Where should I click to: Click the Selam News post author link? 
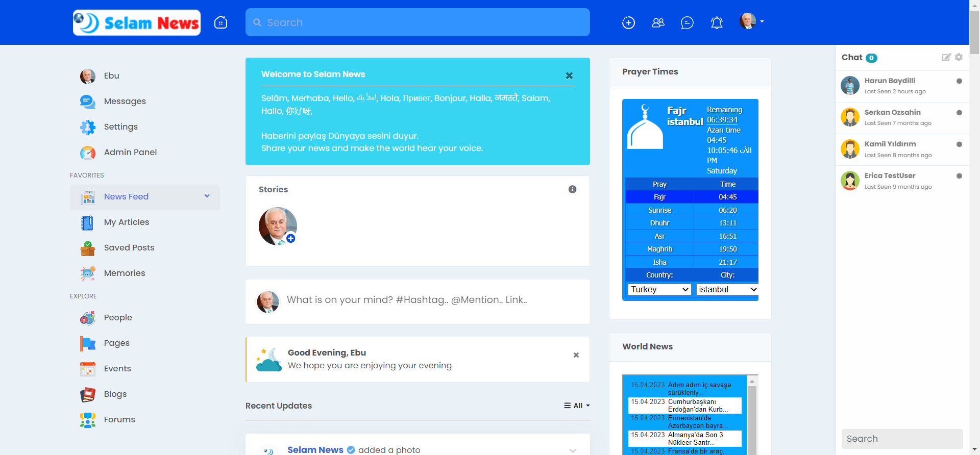tap(315, 449)
